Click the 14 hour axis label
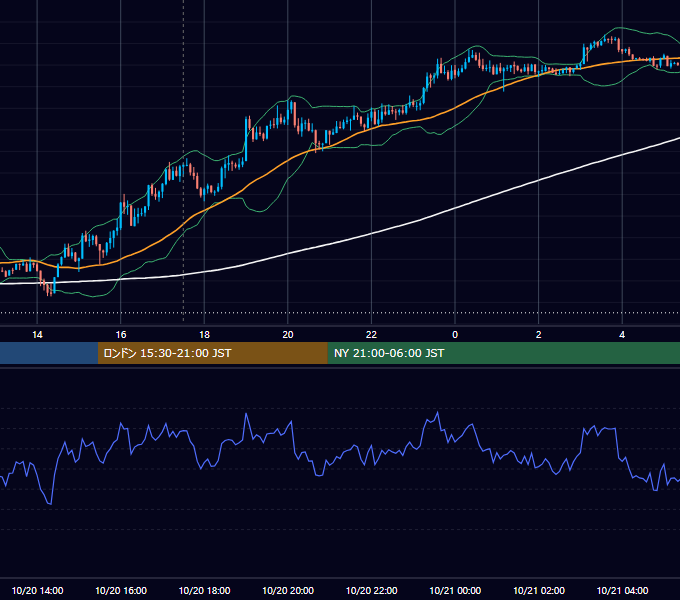 tap(37, 335)
